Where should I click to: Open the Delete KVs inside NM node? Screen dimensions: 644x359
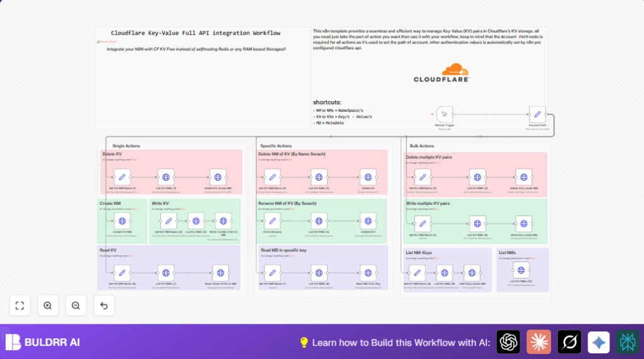pyautogui.click(x=524, y=177)
